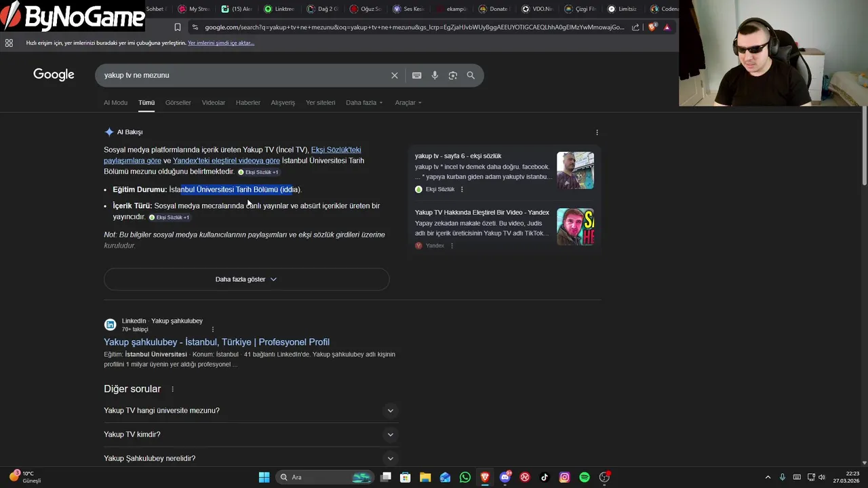
Task: Open the Google apps grid icon
Action: [9, 43]
